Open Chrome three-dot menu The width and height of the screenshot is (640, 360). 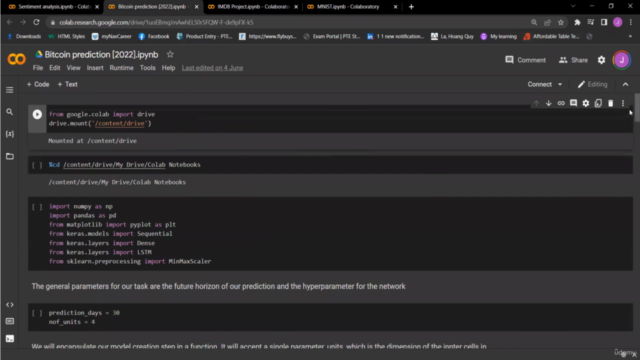point(631,22)
